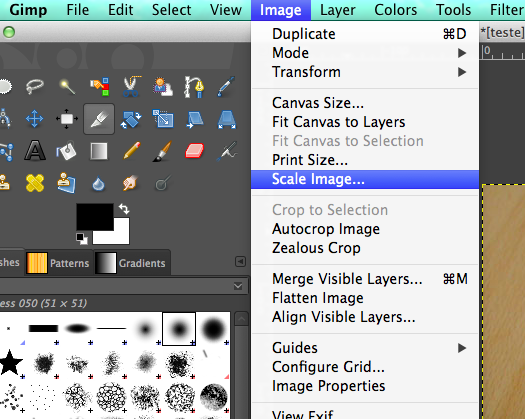525x419 pixels.
Task: Open the Edit menu
Action: click(x=121, y=10)
